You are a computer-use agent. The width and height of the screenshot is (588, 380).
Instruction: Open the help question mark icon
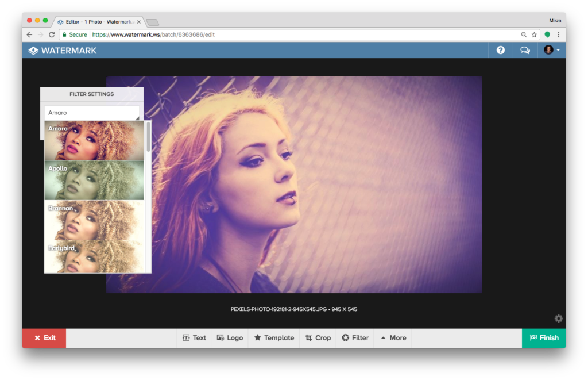pos(501,50)
